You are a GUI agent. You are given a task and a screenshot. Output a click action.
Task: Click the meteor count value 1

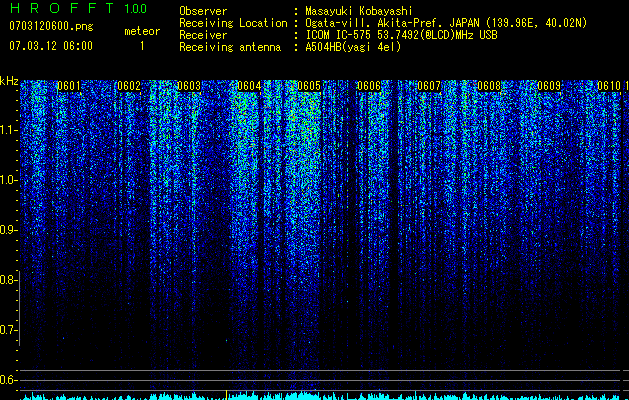(142, 46)
